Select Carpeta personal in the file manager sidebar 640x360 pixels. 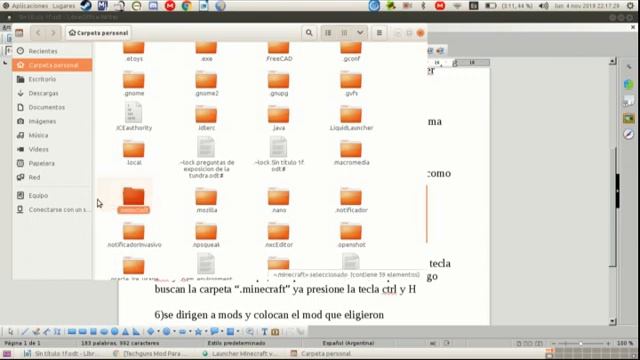point(52,65)
